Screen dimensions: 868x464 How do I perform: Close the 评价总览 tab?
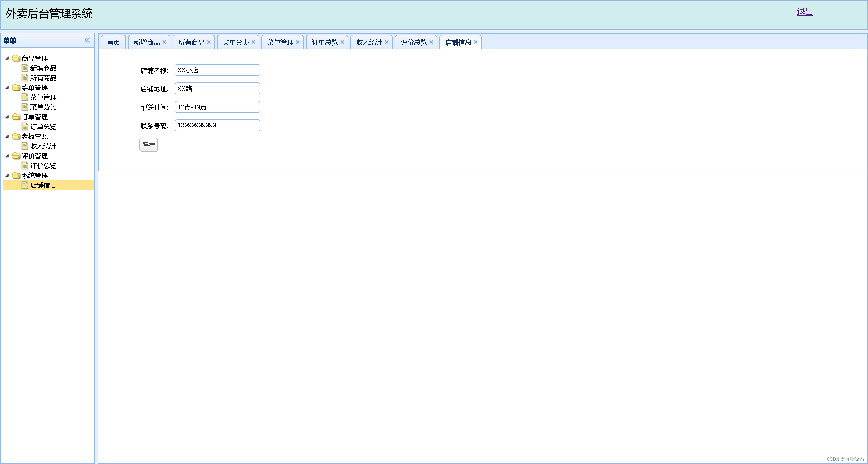click(431, 42)
